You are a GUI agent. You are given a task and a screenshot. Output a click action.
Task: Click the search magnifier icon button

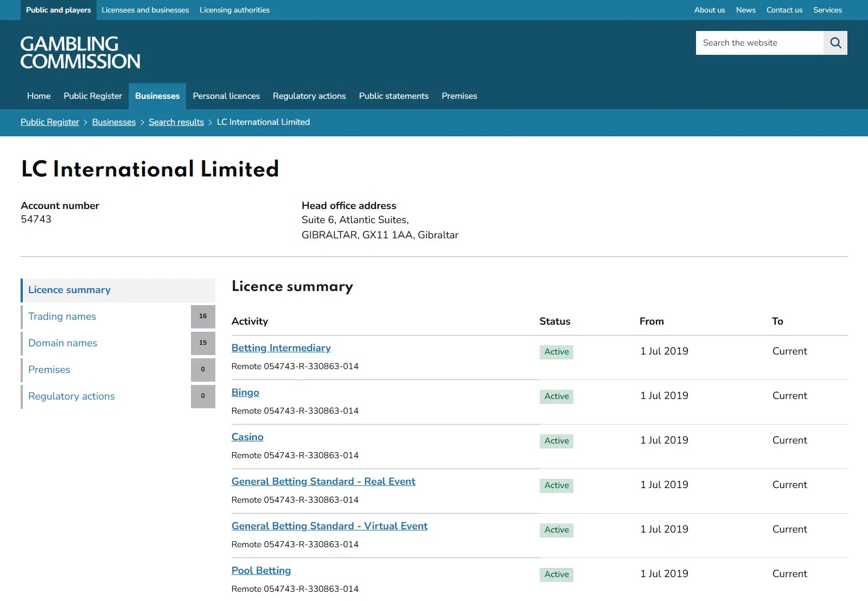[x=835, y=43]
